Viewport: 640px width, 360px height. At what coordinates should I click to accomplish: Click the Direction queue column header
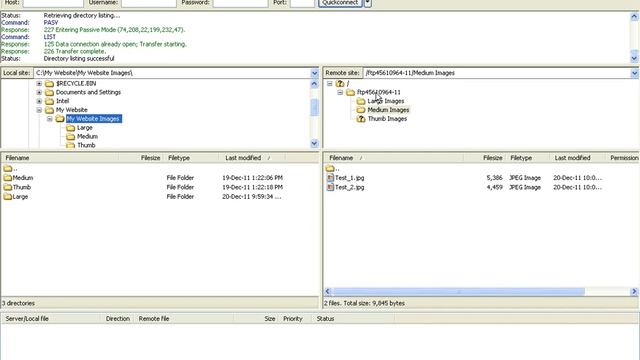click(x=118, y=319)
